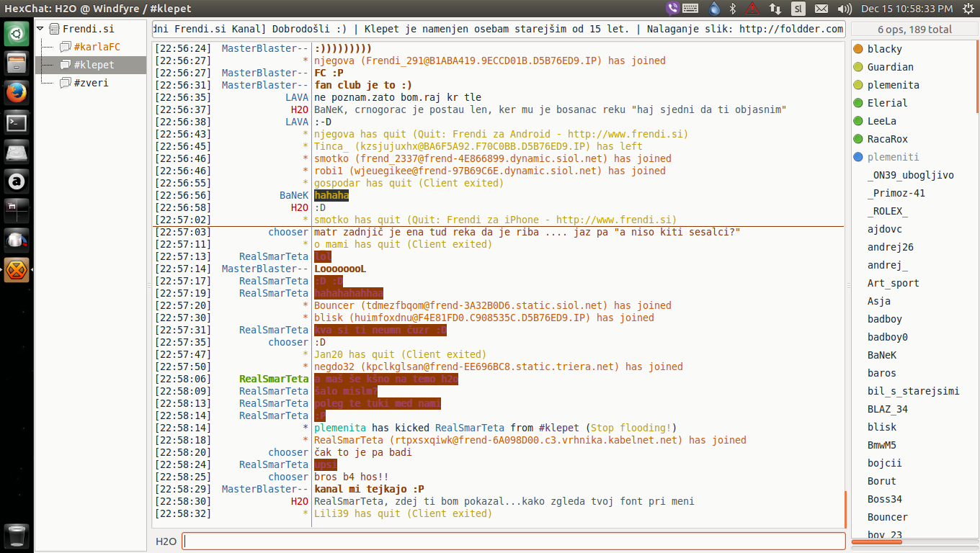Open the keyboard indicator in top panel
Image resolution: width=980 pixels, height=553 pixels.
pos(690,9)
